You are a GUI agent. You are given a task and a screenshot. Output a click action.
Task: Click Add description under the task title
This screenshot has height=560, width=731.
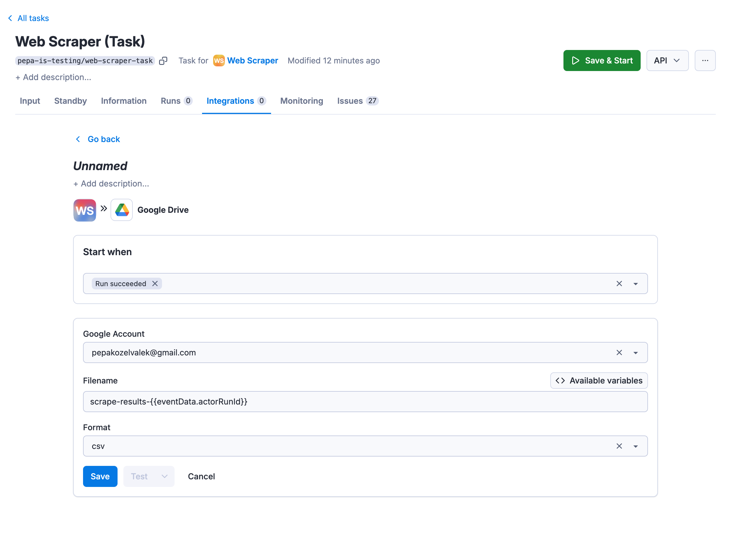pos(53,77)
